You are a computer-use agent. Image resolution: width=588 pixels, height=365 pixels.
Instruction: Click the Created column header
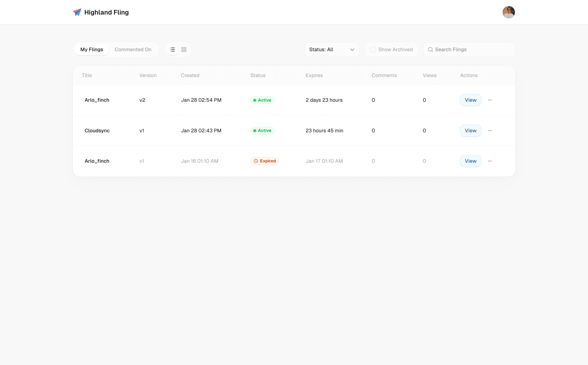190,75
